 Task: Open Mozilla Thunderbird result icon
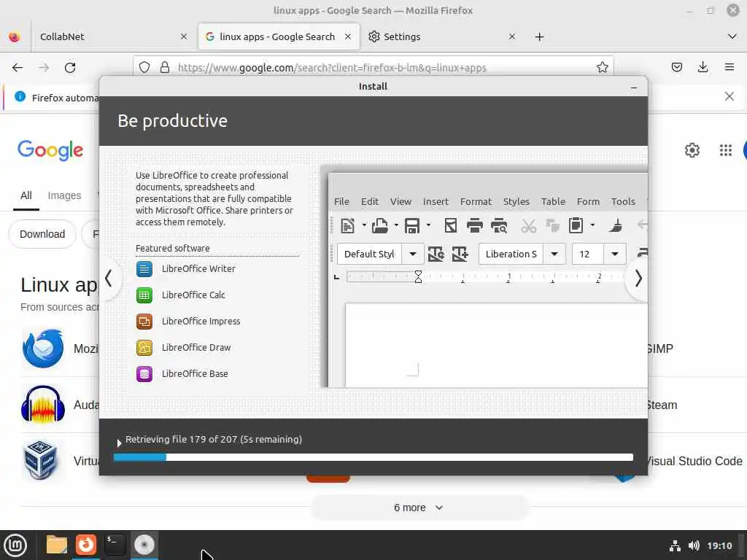[43, 349]
